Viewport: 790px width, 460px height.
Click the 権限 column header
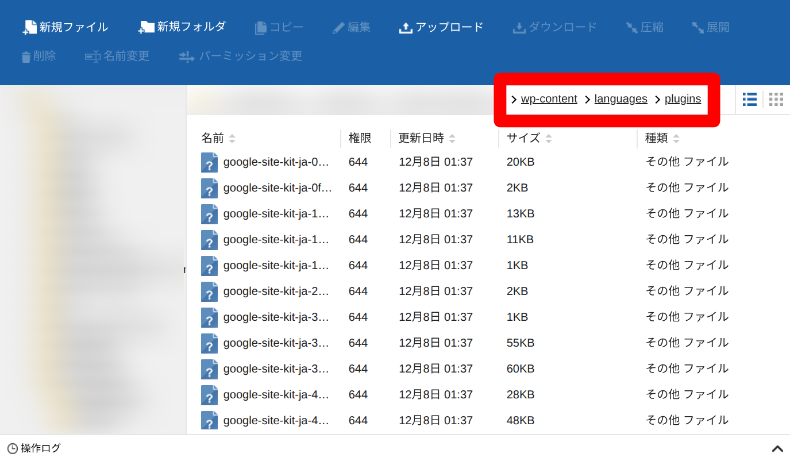click(x=360, y=138)
